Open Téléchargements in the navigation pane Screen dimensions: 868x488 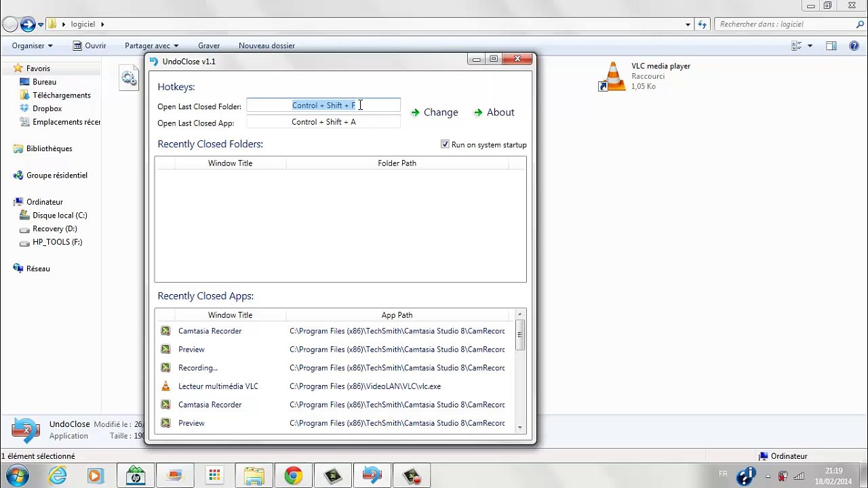(x=61, y=96)
